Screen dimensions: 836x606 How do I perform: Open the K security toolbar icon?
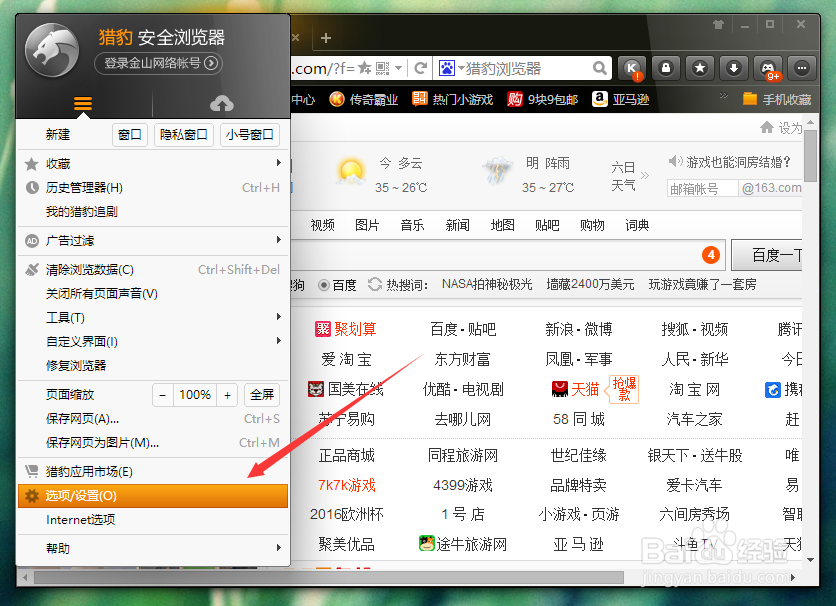coord(632,68)
